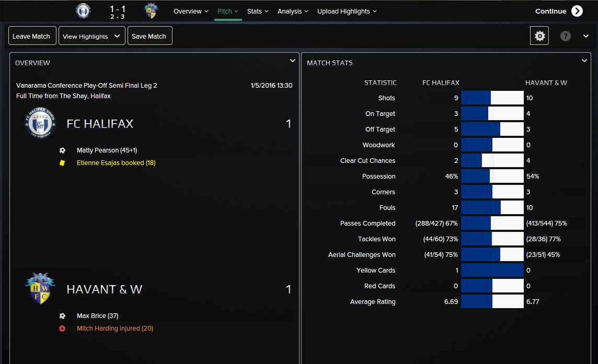Screen dimensions: 598x364
Task: Open the Pitch tab dropdown
Action: point(228,11)
